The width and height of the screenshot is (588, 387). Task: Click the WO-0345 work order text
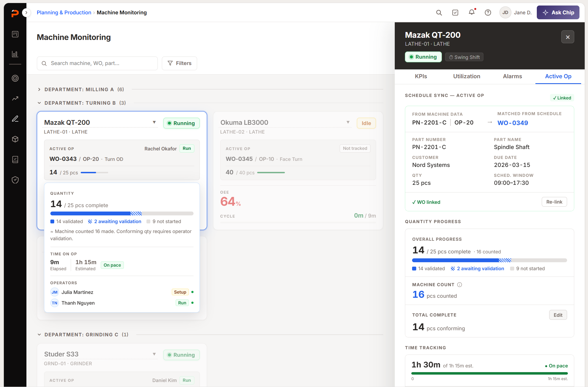coord(239,159)
